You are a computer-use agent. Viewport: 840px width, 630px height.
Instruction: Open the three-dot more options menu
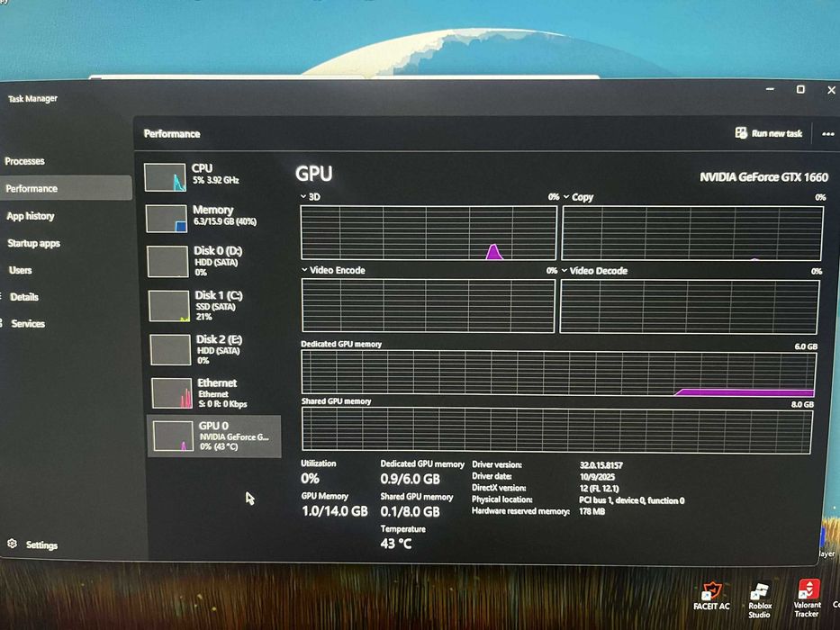pyautogui.click(x=827, y=134)
